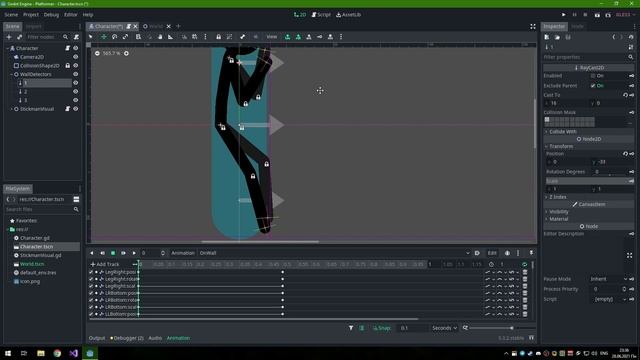The image size is (640, 360).
Task: Zoom in the 2D viewport
Action: coord(126,53)
